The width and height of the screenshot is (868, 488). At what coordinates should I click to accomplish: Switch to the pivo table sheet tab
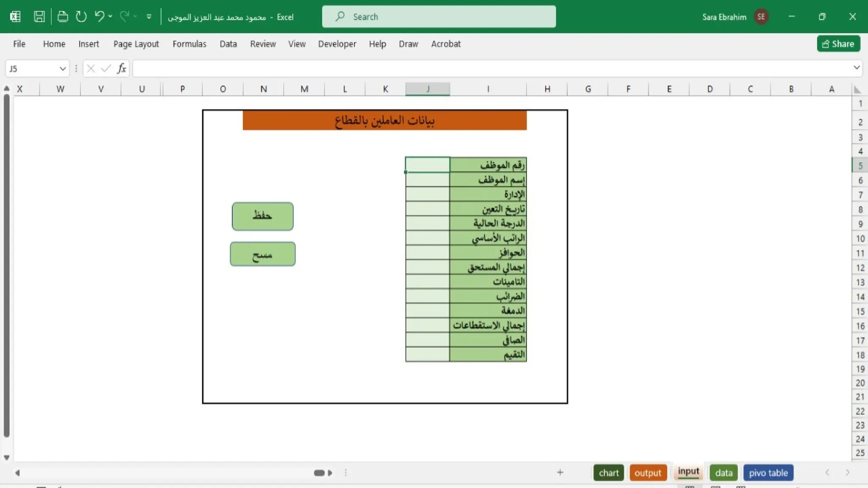tap(768, 473)
